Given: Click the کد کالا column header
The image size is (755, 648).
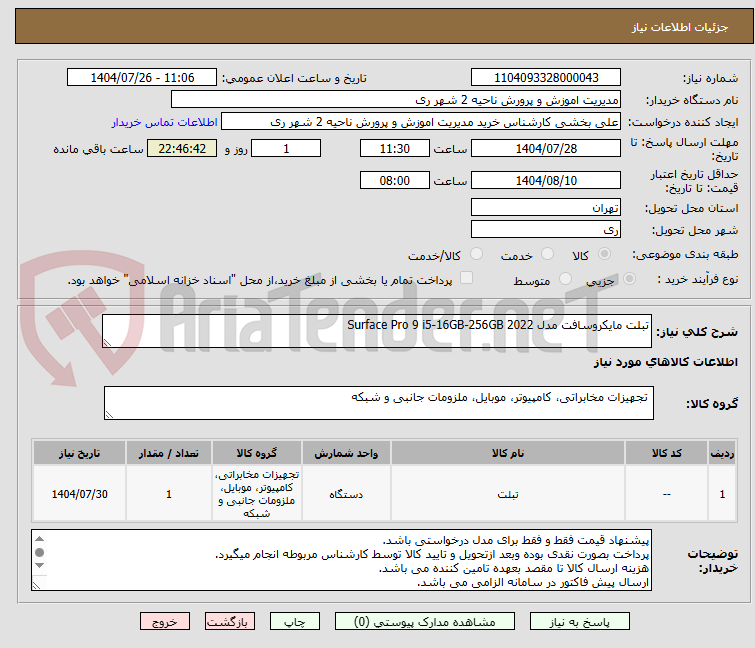Looking at the screenshot, I should (x=666, y=453).
